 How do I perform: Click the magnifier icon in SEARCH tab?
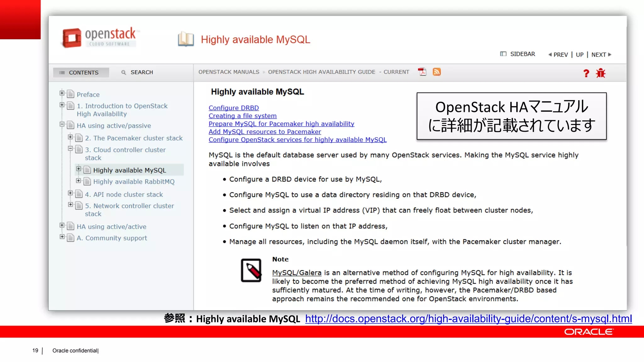pyautogui.click(x=124, y=73)
